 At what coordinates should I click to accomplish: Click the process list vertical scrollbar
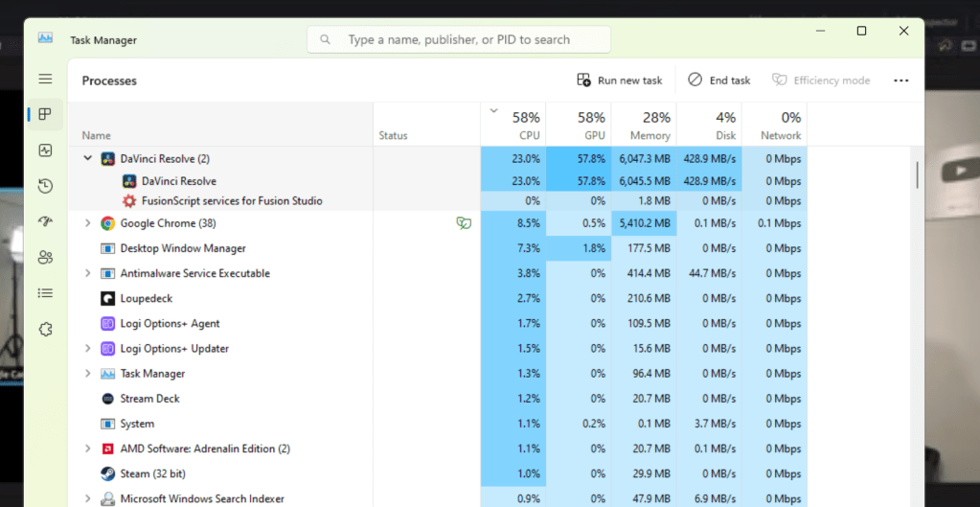(x=917, y=175)
